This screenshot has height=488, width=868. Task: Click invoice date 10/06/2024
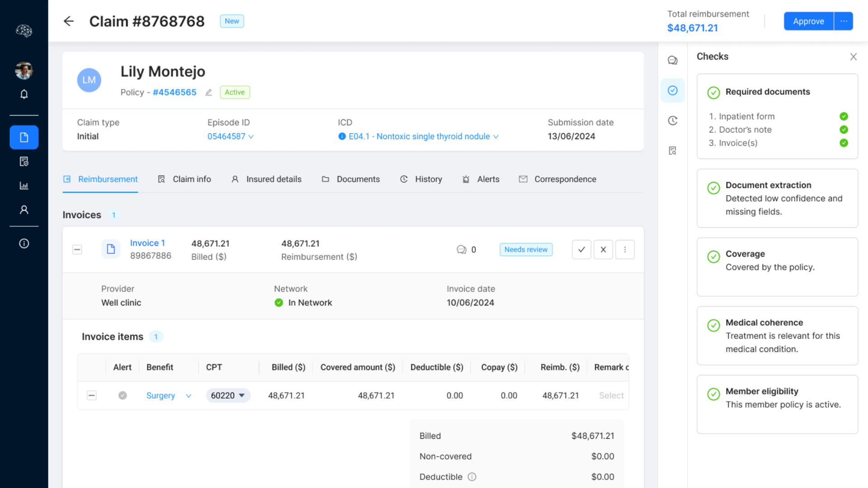470,303
